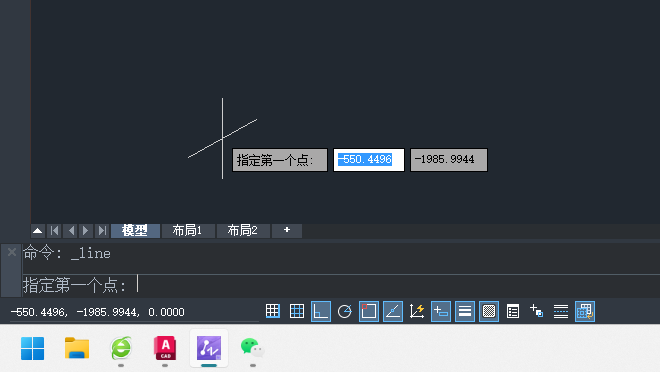Toggle dynamic UCS in status bar

[x=417, y=311]
